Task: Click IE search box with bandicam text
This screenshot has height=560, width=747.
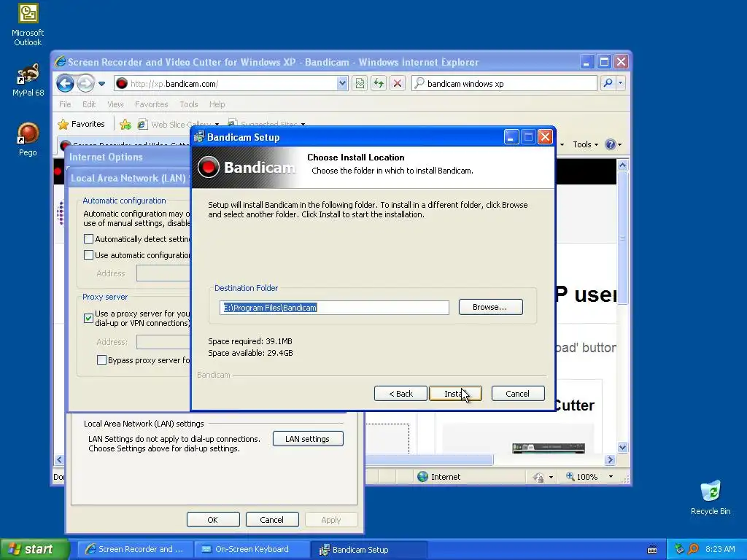Action: coord(505,83)
